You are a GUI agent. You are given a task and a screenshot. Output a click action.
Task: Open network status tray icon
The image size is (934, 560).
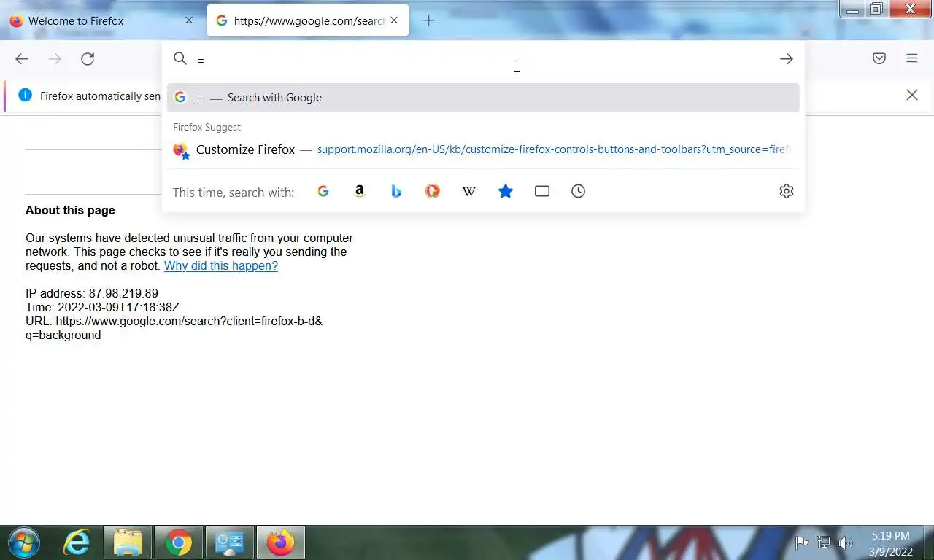(x=824, y=542)
